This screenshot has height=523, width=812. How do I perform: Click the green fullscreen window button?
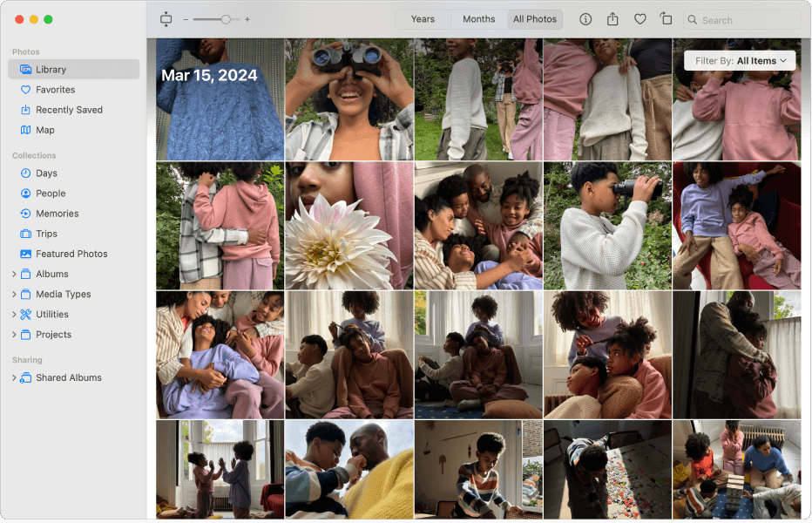pyautogui.click(x=48, y=19)
